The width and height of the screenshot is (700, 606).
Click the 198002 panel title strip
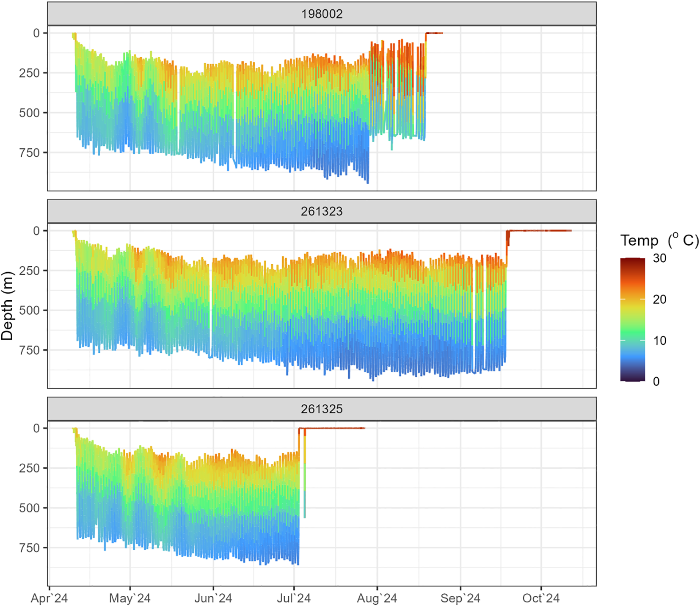(322, 13)
